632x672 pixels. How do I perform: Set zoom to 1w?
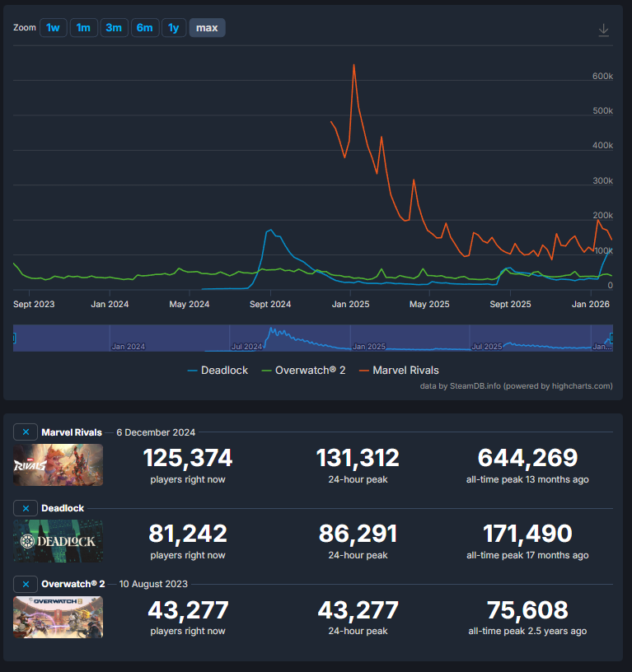pos(54,28)
